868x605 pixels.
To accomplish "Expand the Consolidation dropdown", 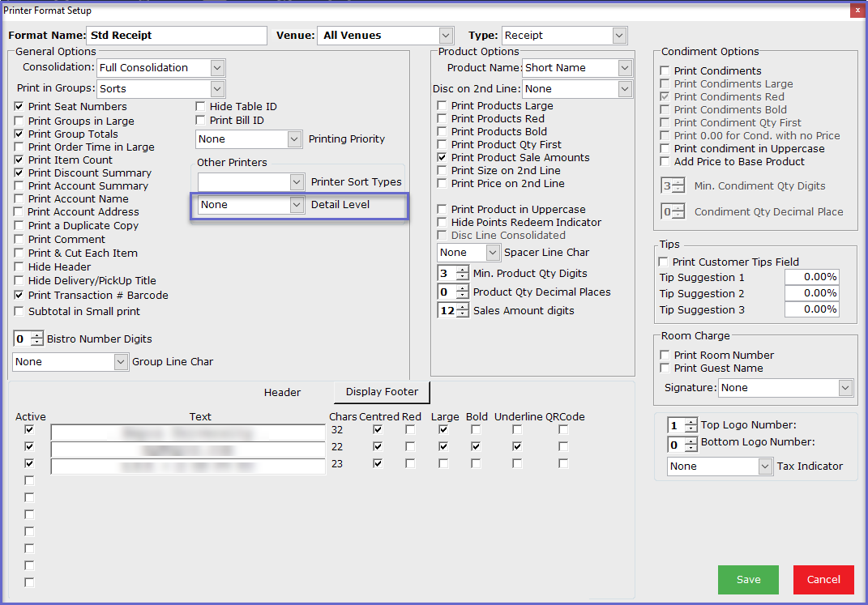I will pos(217,67).
